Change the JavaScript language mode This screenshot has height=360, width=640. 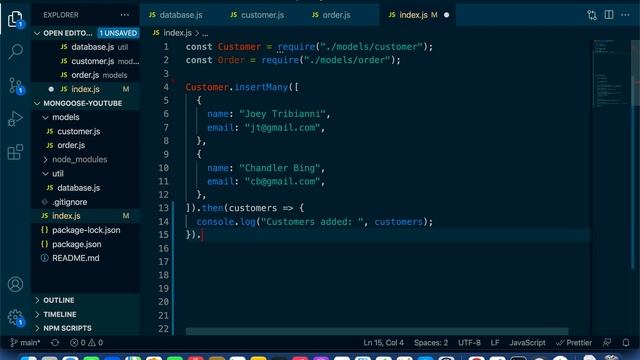click(527, 343)
